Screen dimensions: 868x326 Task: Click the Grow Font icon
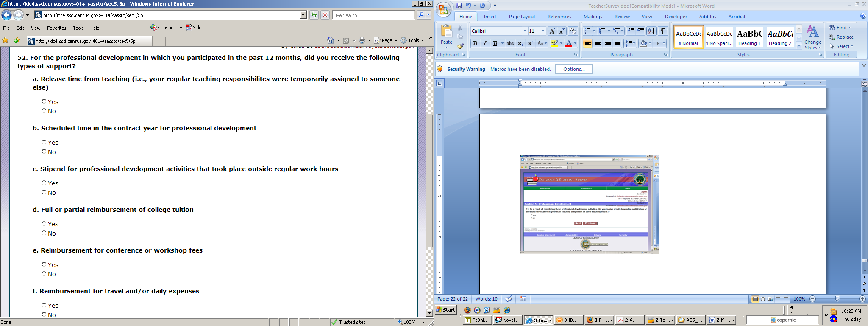(552, 31)
